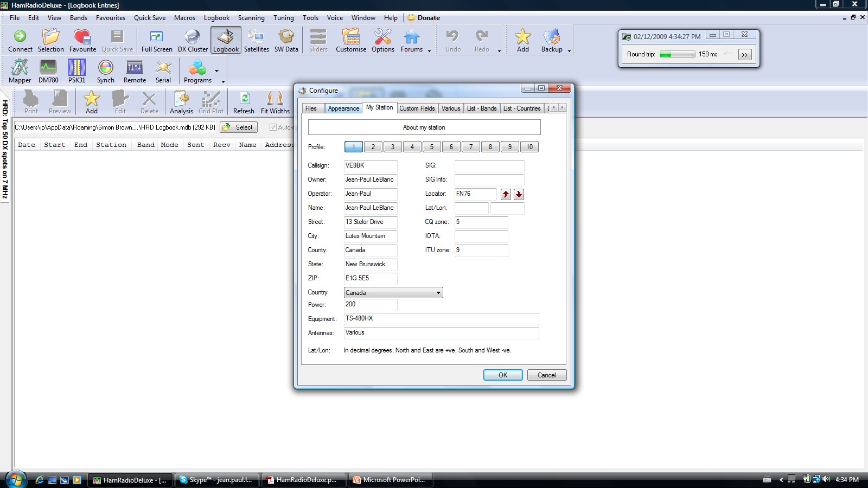Show hidden system tray icons
The width and height of the screenshot is (868, 488).
781,479
